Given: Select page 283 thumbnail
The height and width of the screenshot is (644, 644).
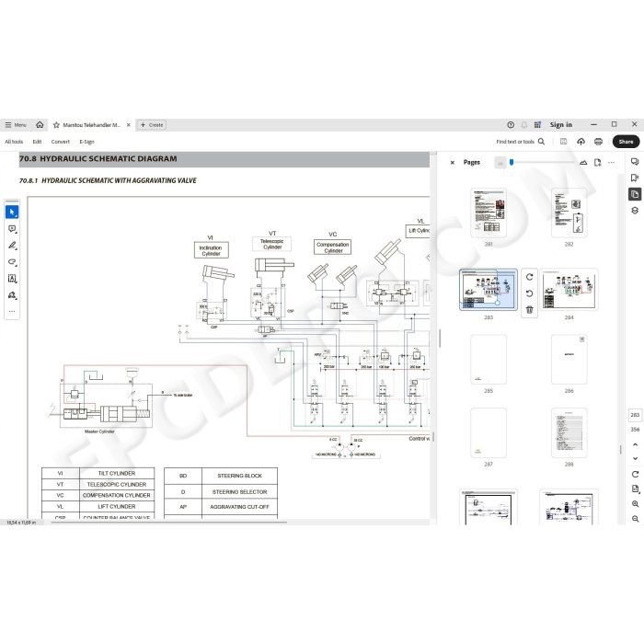Looking at the screenshot, I should [x=489, y=290].
